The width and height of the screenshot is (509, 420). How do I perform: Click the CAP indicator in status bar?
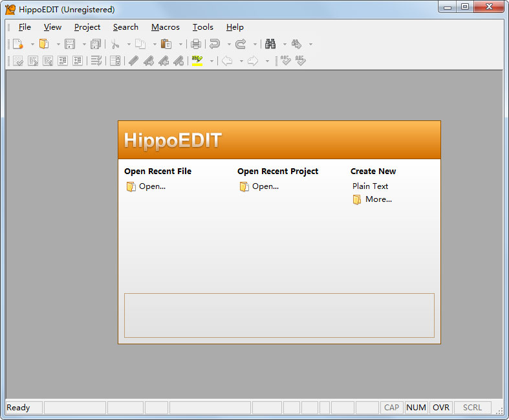tap(391, 407)
